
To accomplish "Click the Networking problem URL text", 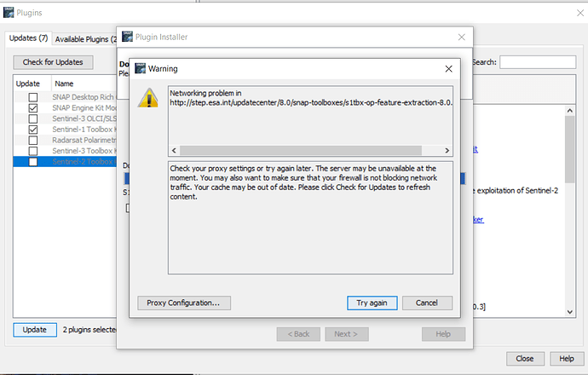I will click(311, 98).
